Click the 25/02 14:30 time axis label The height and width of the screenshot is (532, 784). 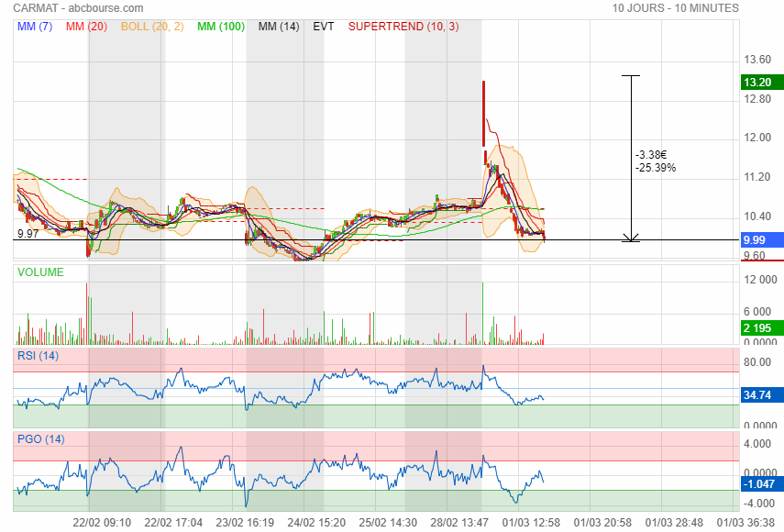point(388,523)
